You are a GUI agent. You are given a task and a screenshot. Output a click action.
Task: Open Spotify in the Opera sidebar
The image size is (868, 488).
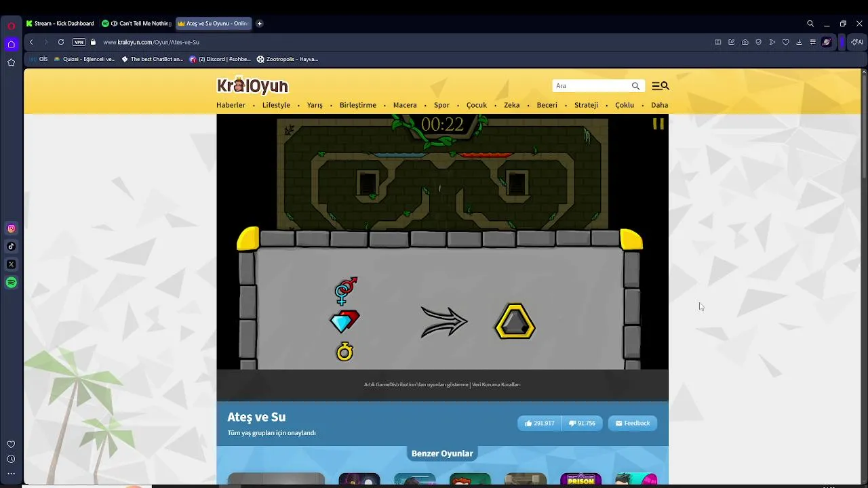click(11, 283)
